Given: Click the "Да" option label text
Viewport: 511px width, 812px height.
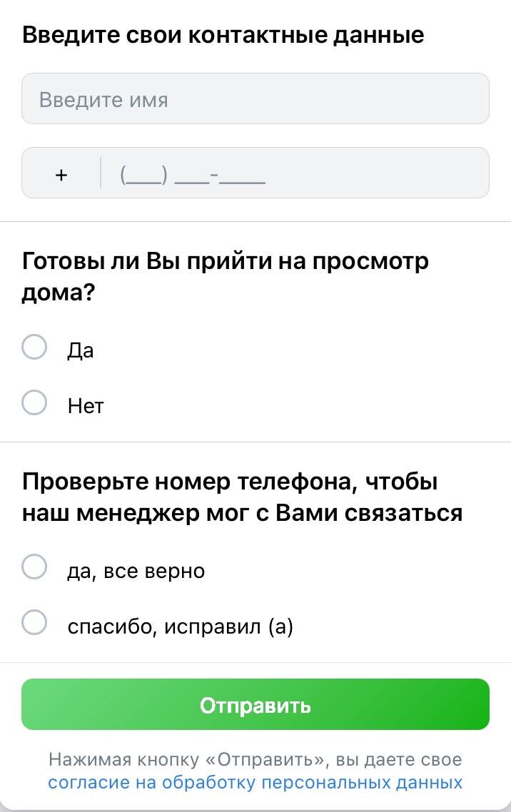Looking at the screenshot, I should 81,350.
